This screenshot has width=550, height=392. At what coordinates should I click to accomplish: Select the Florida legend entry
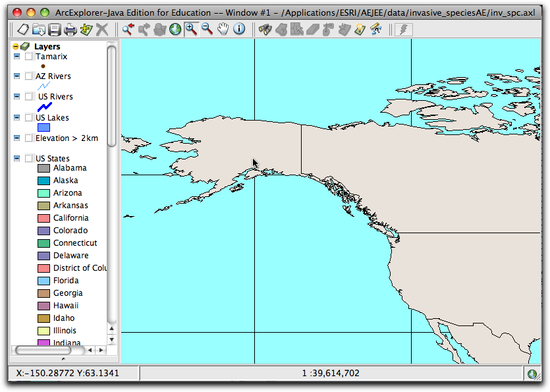pos(66,281)
